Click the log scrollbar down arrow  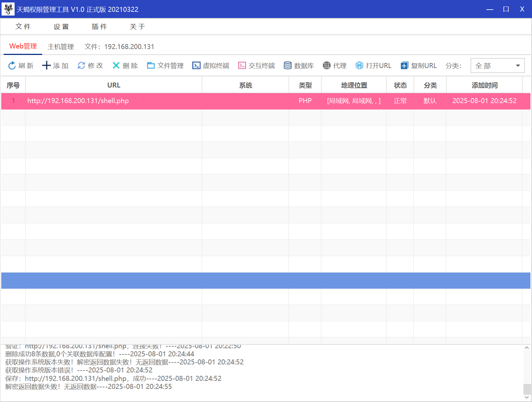pos(527,397)
